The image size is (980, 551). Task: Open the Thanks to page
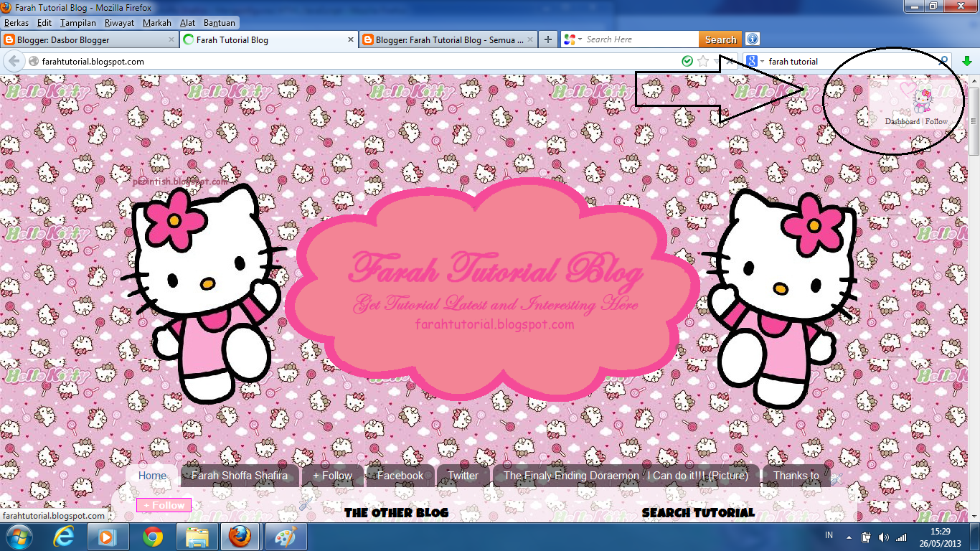point(796,476)
